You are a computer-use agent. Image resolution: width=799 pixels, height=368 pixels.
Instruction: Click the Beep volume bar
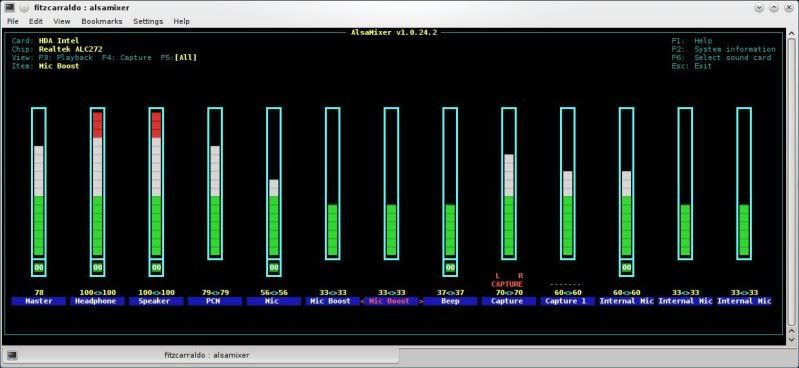point(450,183)
